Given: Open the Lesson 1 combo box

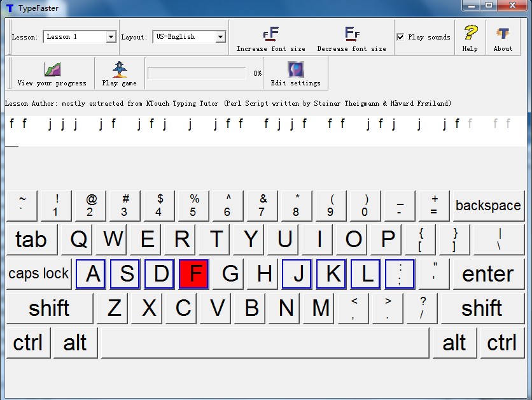Looking at the screenshot, I should 74,37.
